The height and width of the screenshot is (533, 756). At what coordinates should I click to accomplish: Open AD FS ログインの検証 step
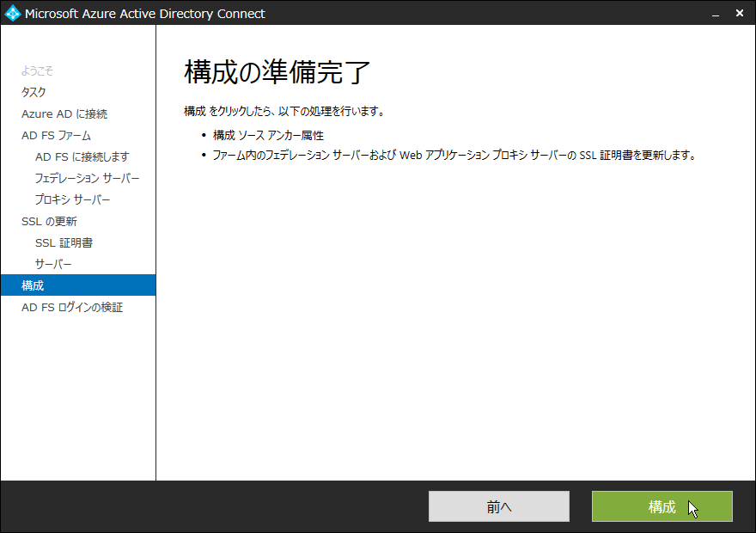pos(72,307)
